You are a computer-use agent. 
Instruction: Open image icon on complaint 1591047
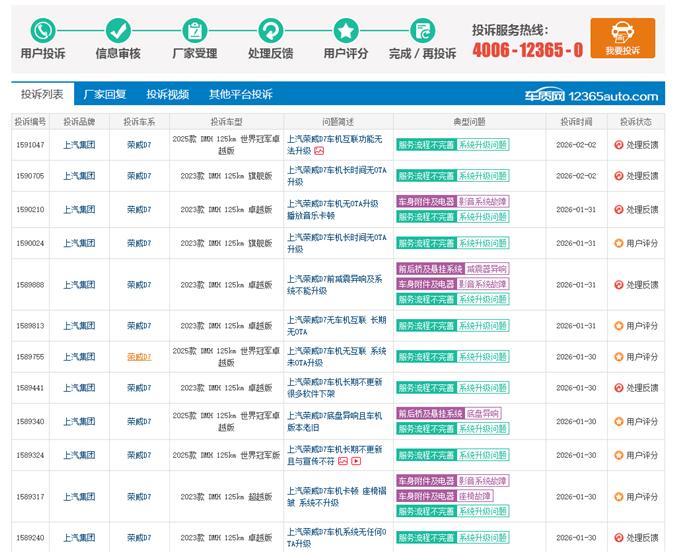(x=319, y=151)
